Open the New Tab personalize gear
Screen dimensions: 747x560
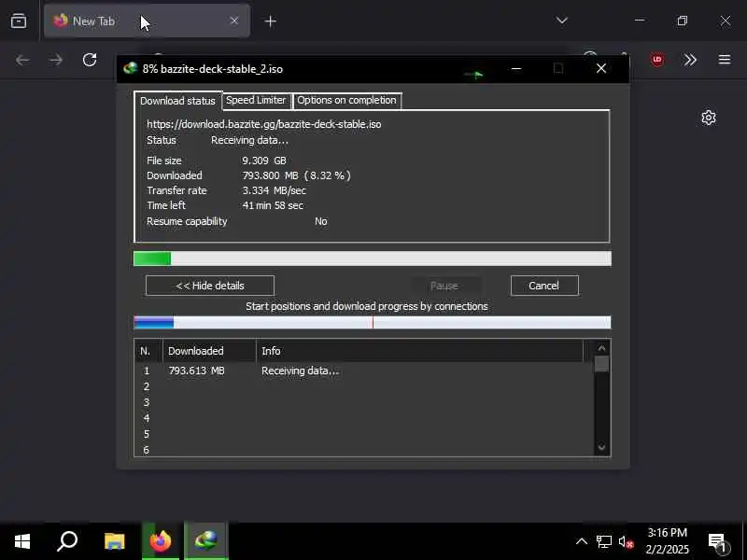pyautogui.click(x=709, y=118)
